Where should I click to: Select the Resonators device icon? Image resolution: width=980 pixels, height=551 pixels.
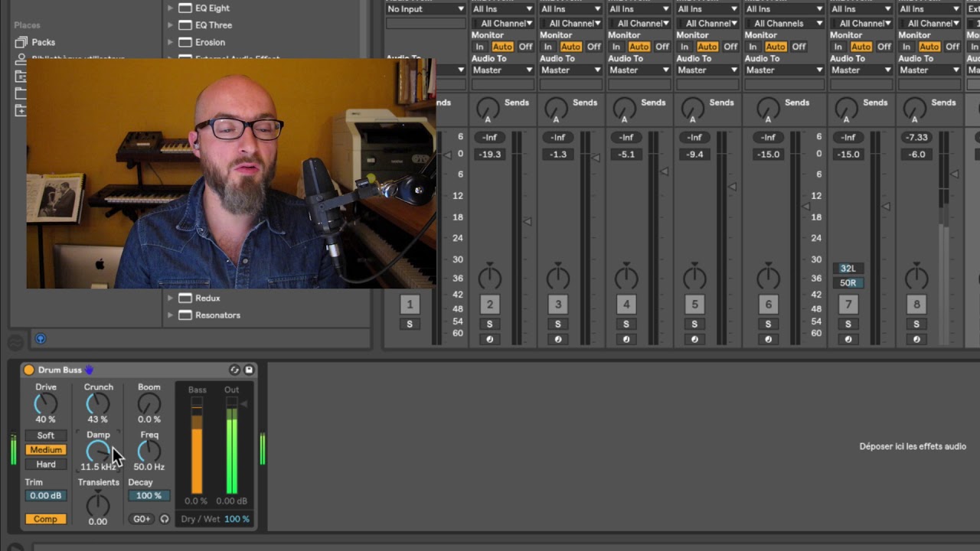[185, 315]
